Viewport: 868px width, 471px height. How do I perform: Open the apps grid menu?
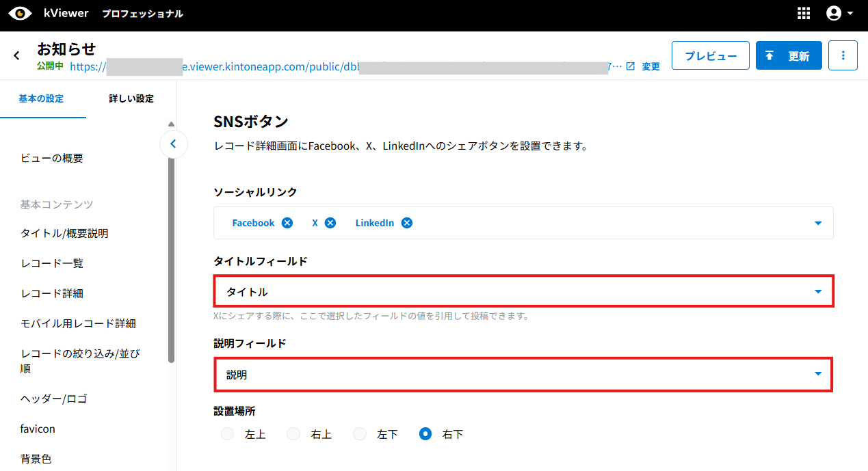pos(804,14)
